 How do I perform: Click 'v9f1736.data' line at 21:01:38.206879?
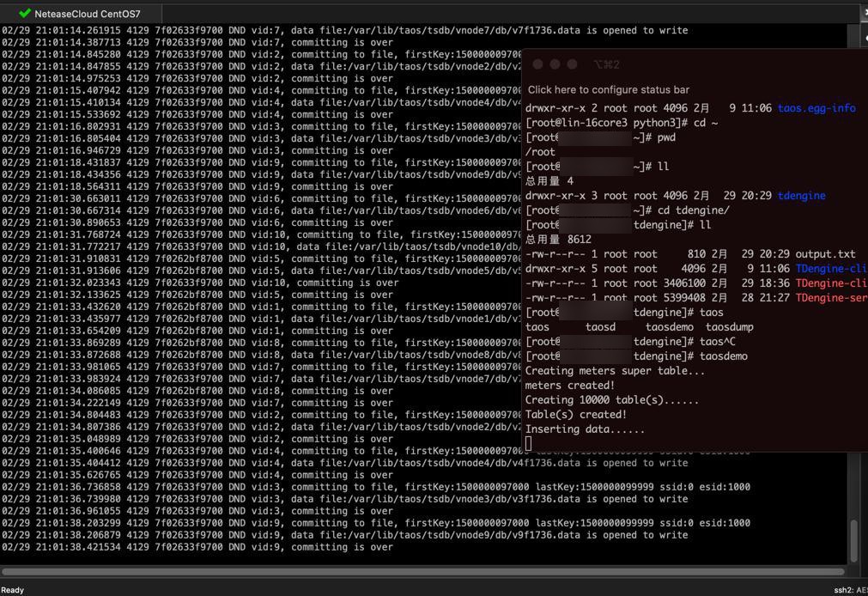(x=345, y=535)
